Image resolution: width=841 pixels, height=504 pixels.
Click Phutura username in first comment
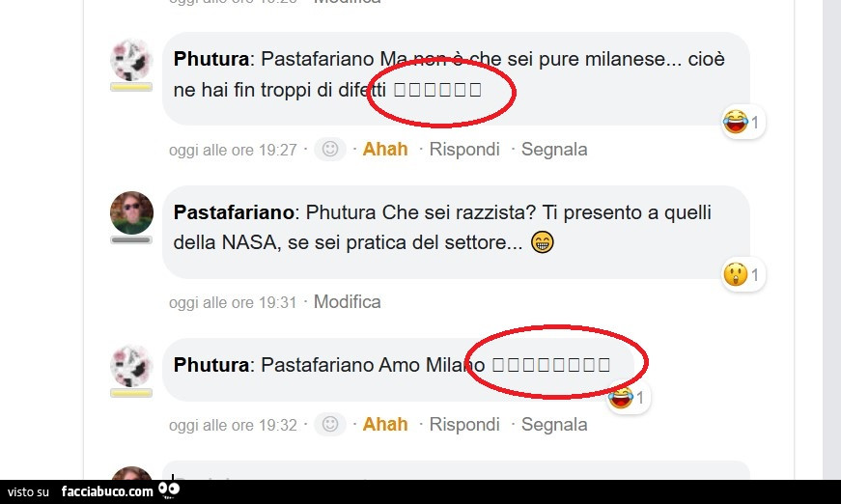point(211,59)
